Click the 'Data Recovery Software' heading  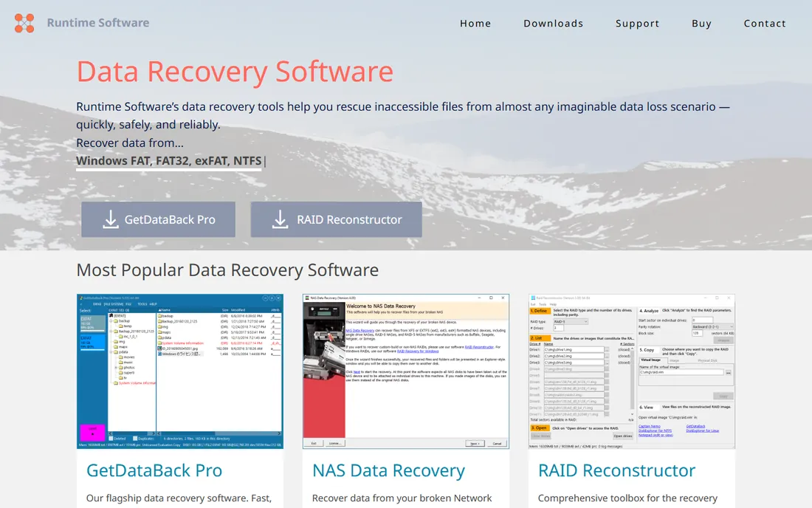235,72
